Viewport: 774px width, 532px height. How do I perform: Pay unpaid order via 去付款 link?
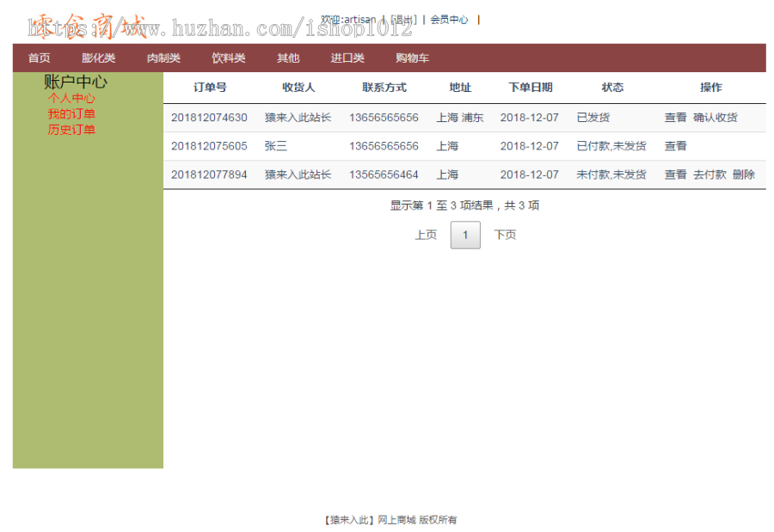tap(709, 174)
